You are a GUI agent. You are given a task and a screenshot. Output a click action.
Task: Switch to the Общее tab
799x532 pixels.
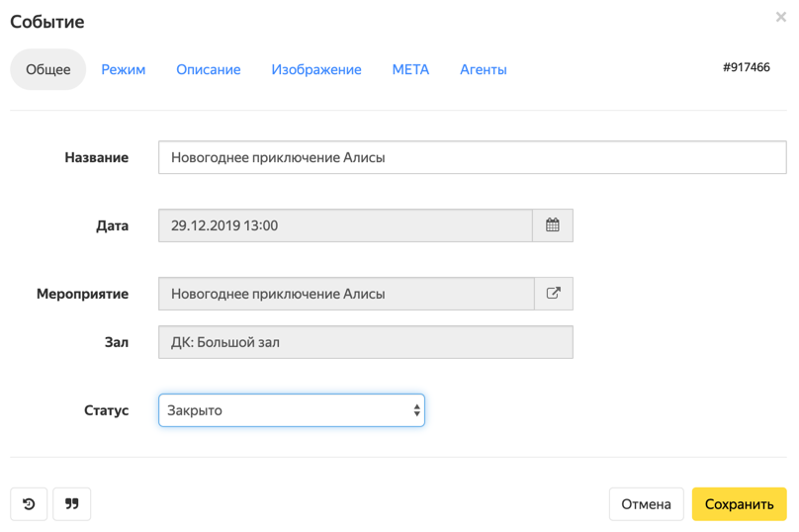(47, 69)
